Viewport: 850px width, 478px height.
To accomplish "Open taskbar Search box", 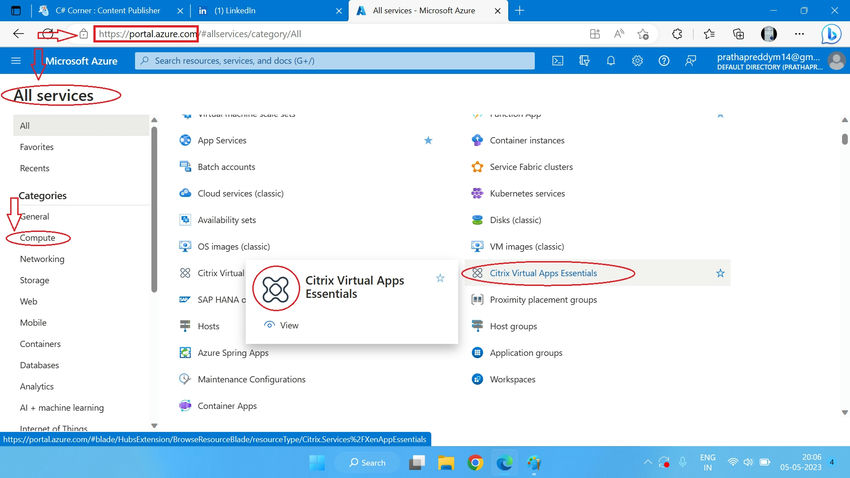I will tap(368, 463).
